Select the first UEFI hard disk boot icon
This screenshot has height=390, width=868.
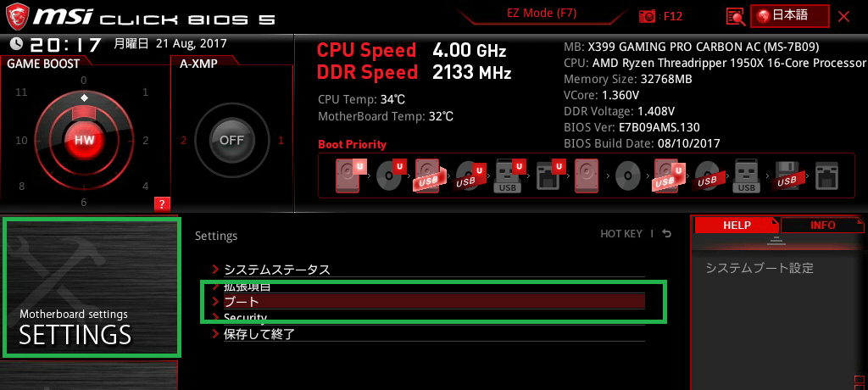tap(350, 175)
